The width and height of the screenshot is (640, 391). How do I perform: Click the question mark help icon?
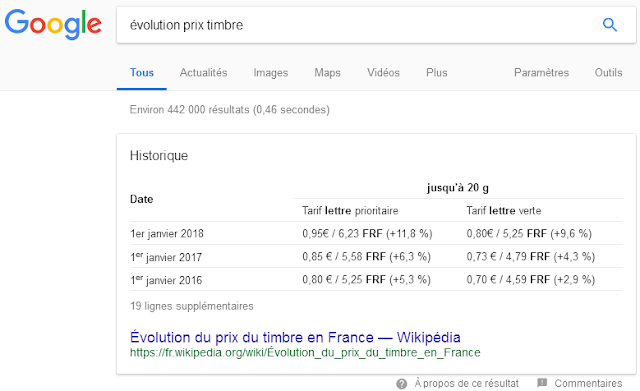pos(402,384)
